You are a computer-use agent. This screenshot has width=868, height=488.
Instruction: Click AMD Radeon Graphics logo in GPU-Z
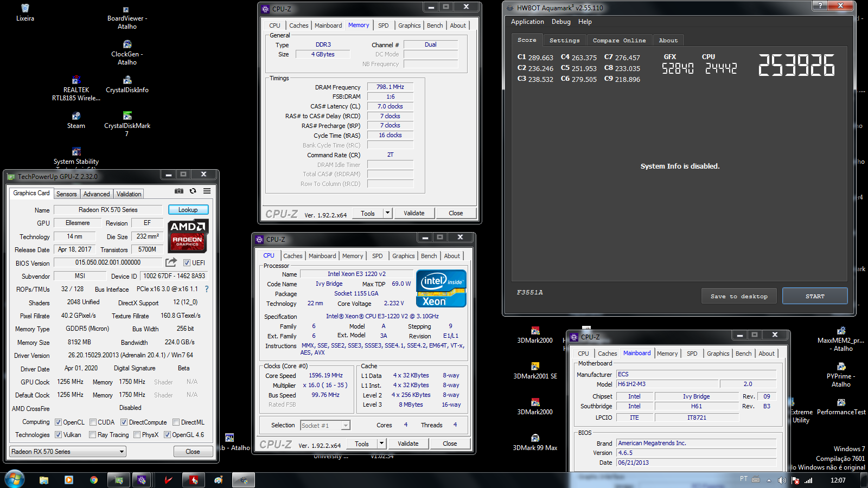187,236
